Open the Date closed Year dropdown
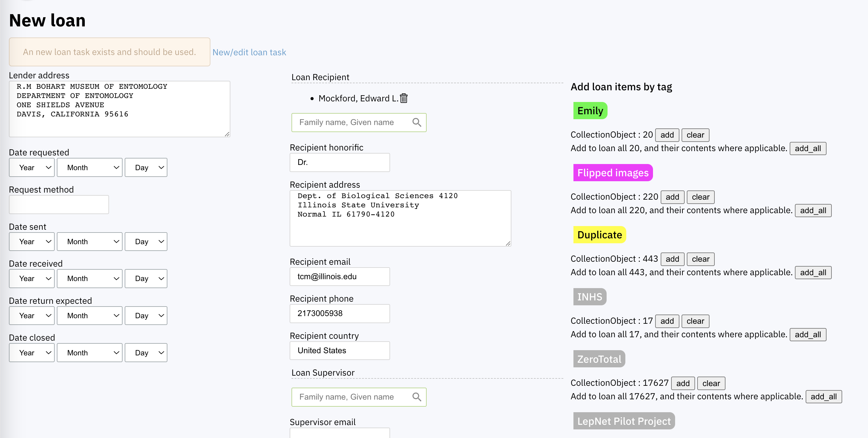The width and height of the screenshot is (868, 438). click(31, 352)
